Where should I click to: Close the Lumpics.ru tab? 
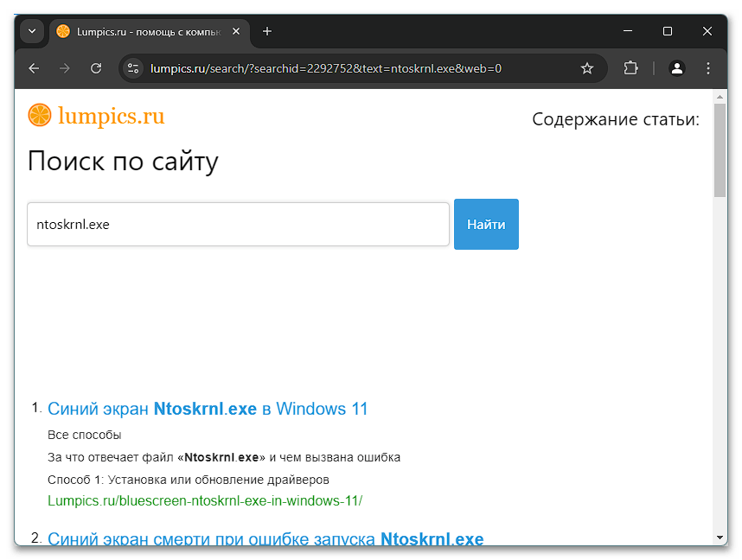pyautogui.click(x=236, y=31)
